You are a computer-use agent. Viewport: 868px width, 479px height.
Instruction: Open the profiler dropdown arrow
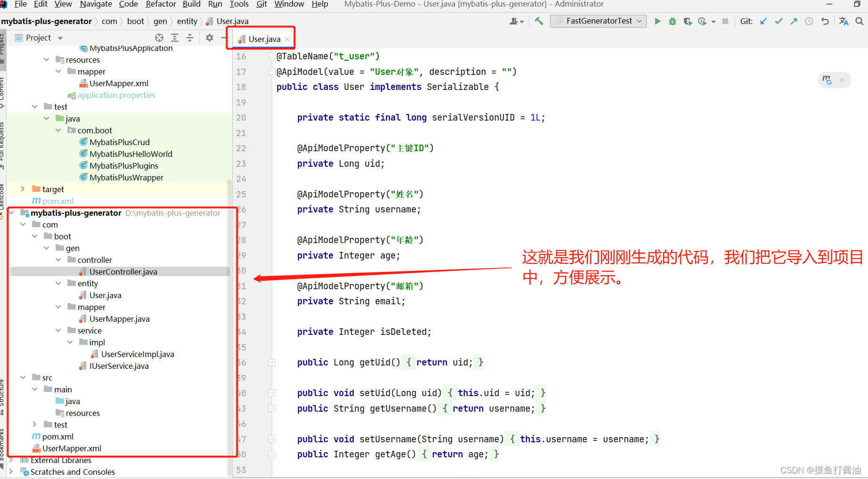714,22
